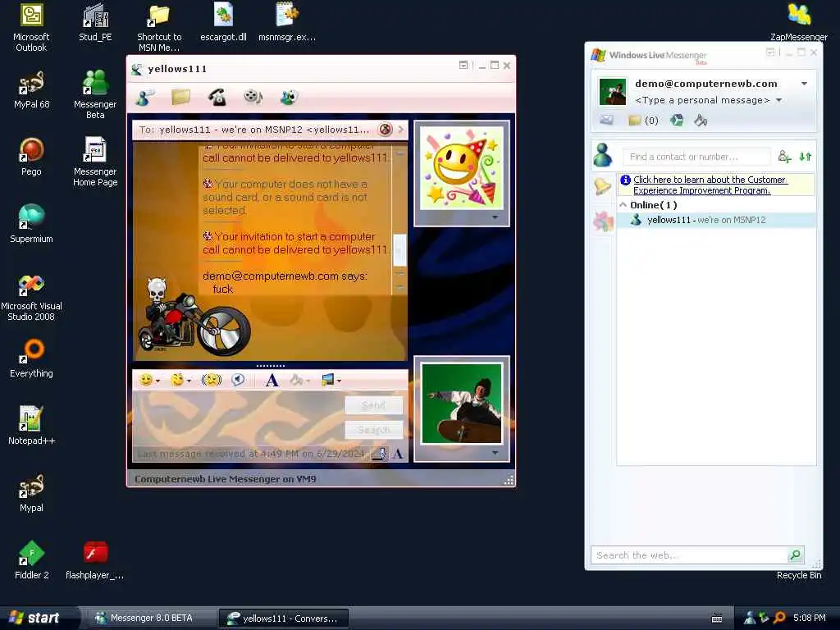The image size is (840, 630).
Task: Select the text mode small A icon
Action: pos(398,454)
